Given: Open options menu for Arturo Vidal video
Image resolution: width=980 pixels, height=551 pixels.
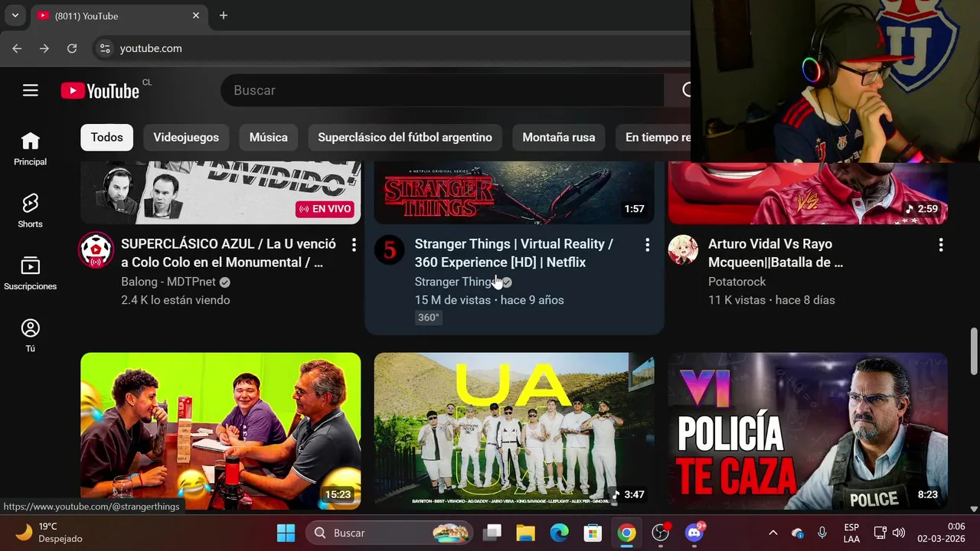Looking at the screenshot, I should point(941,245).
